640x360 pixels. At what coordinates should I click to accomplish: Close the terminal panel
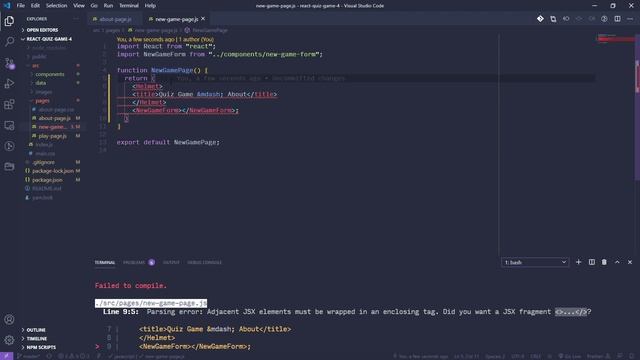[x=630, y=262]
